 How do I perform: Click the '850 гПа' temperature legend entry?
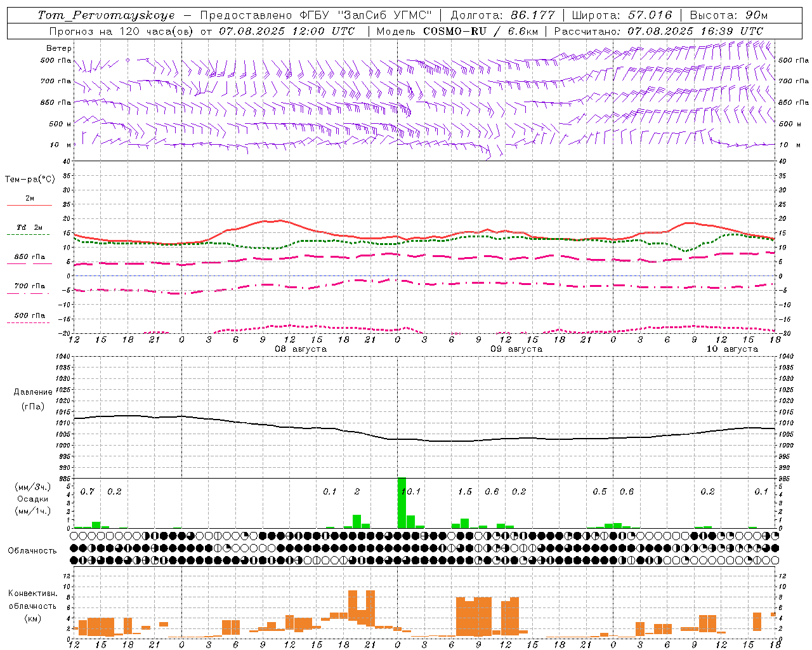point(30,257)
